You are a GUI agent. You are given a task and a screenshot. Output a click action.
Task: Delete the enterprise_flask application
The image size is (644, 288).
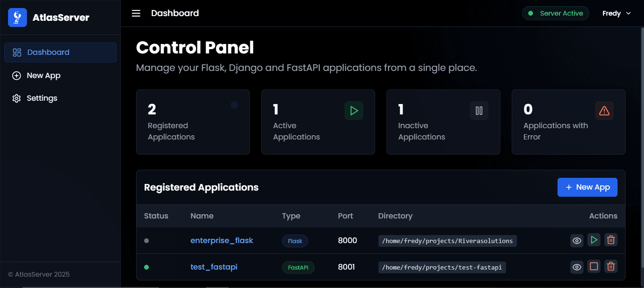611,240
